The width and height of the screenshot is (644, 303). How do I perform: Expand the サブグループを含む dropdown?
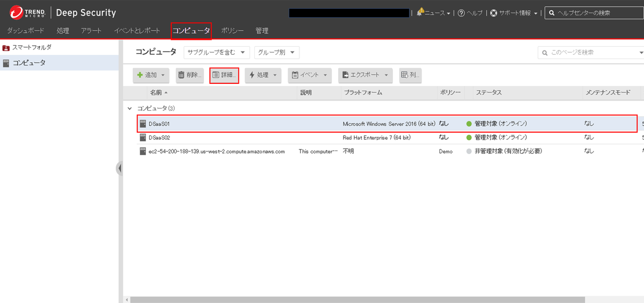click(x=217, y=52)
